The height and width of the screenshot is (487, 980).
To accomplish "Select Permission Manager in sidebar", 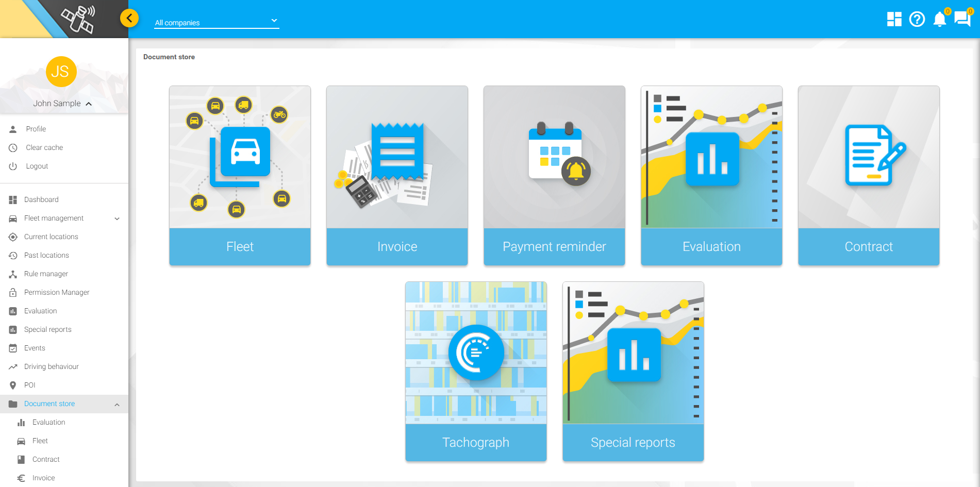I will tap(57, 292).
